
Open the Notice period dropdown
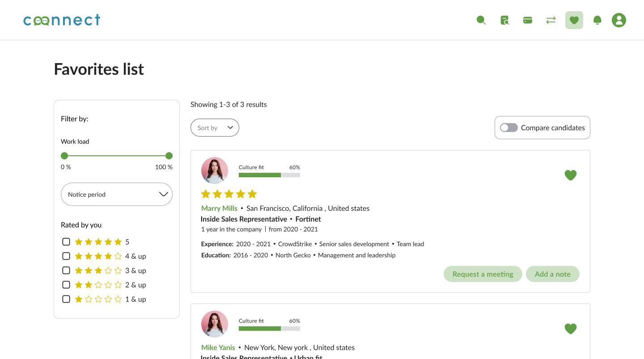117,194
